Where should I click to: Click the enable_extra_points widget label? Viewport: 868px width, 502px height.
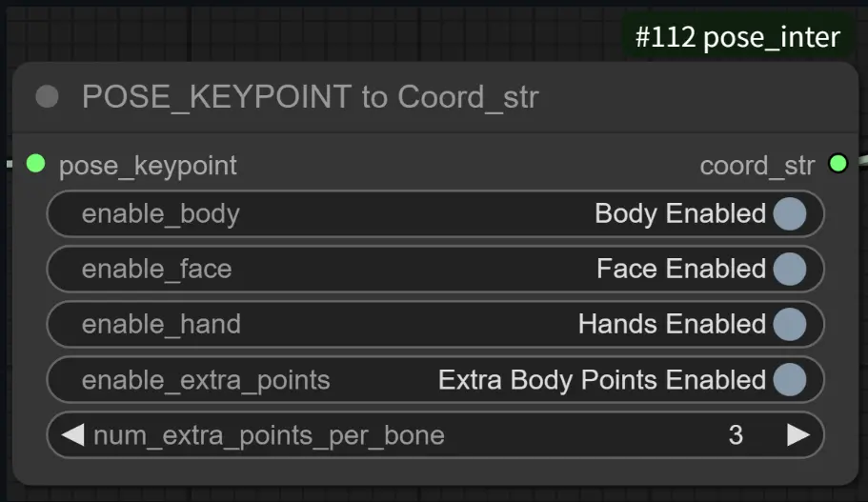[x=206, y=380]
